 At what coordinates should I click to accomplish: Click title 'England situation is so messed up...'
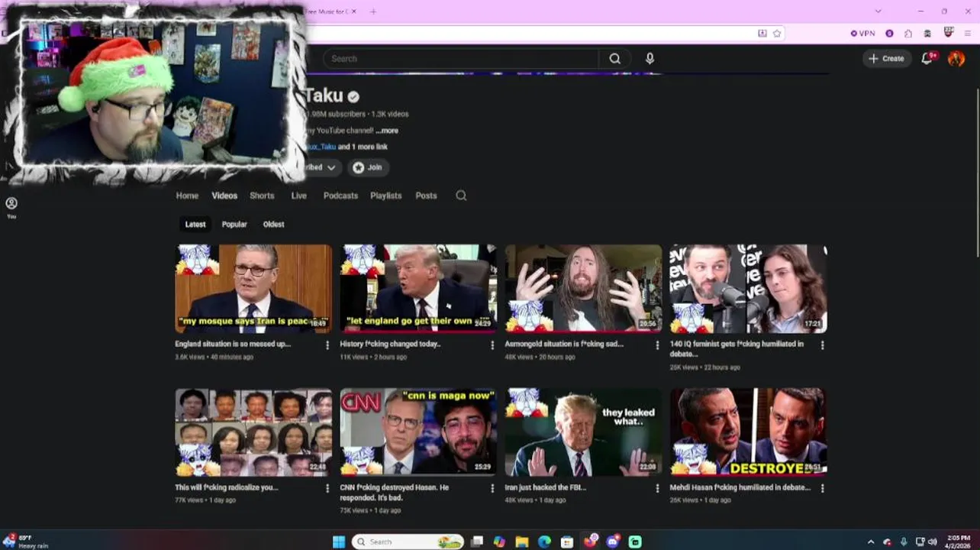[233, 345]
